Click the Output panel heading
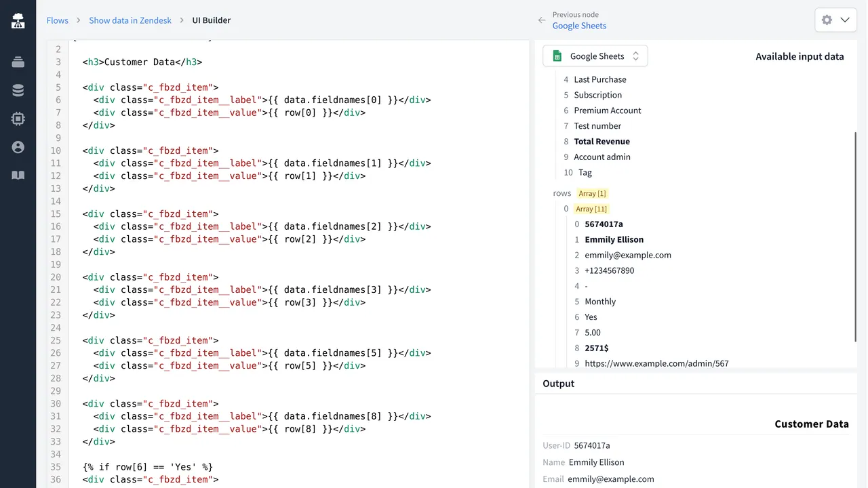 coord(558,384)
